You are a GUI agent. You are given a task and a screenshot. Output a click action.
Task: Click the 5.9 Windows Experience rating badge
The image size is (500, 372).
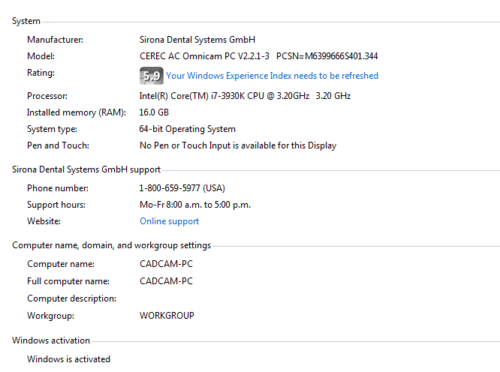pos(151,76)
